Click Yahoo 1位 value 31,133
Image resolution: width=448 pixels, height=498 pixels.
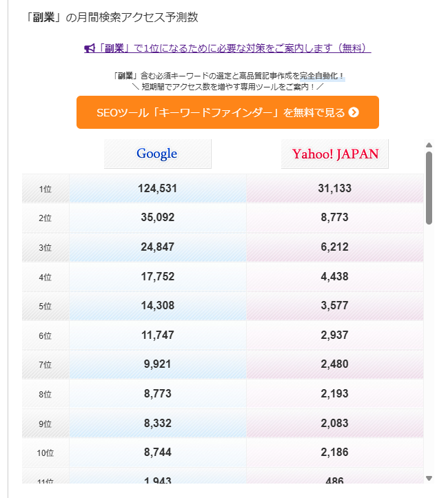coord(335,189)
